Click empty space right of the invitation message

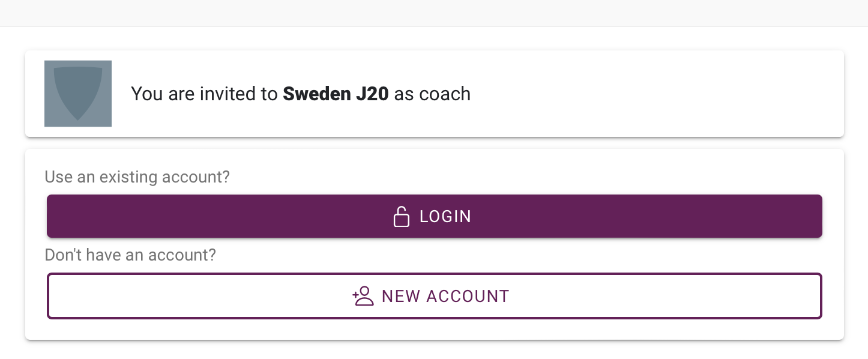(660, 94)
